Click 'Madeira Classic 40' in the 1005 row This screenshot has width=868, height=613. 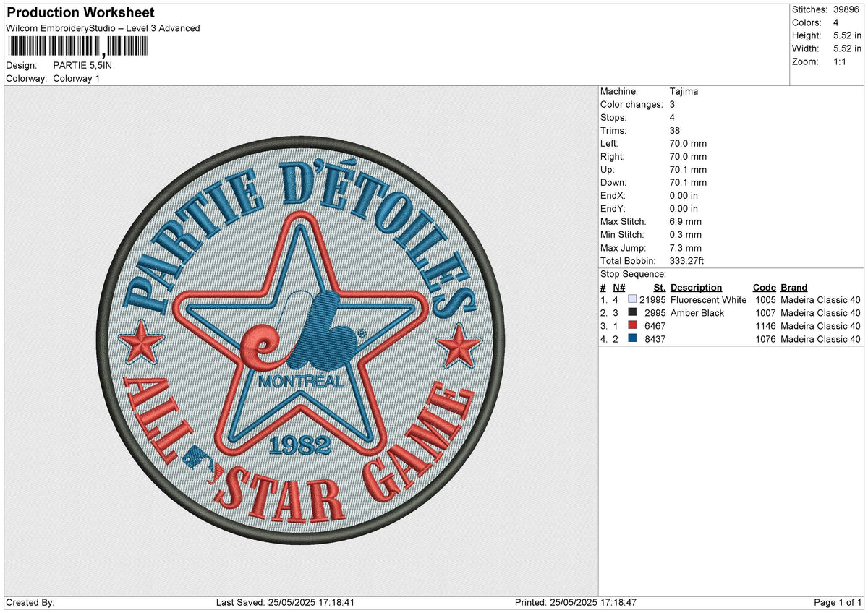(820, 300)
